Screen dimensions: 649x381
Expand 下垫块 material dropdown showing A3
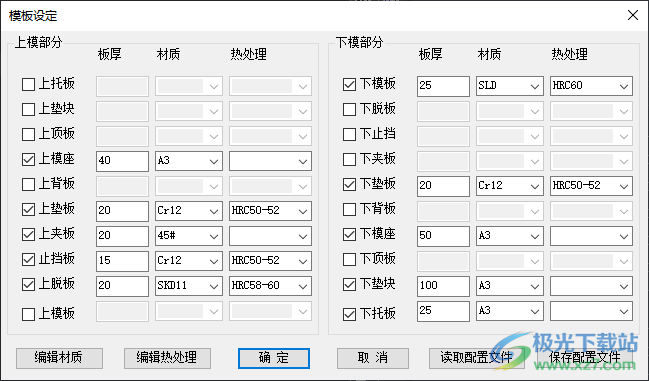(x=510, y=286)
